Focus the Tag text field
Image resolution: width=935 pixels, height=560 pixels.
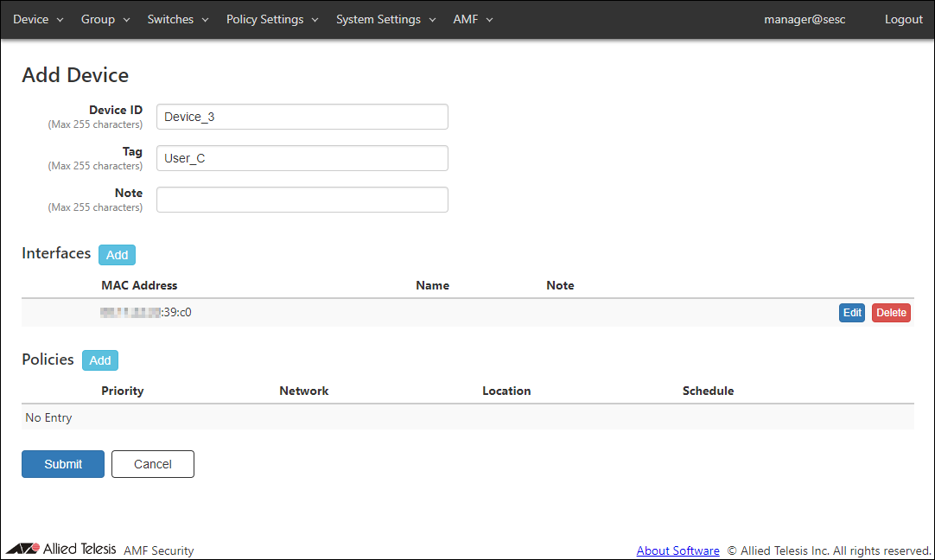[302, 158]
